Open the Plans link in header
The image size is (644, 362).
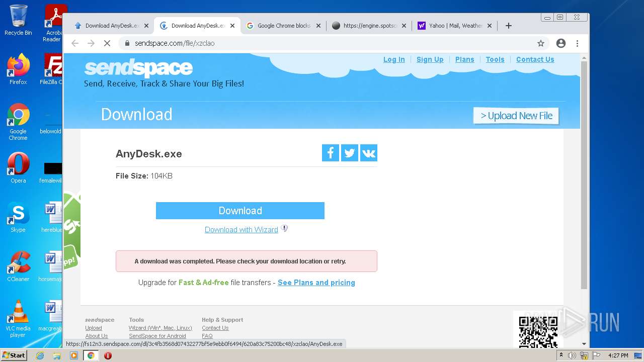[465, 59]
